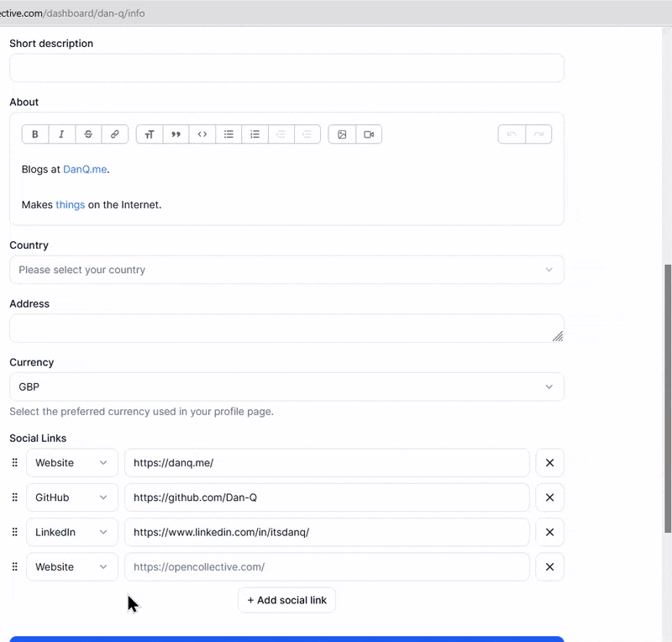The height and width of the screenshot is (642, 672).
Task: Insert a block quote in About
Action: (x=176, y=134)
